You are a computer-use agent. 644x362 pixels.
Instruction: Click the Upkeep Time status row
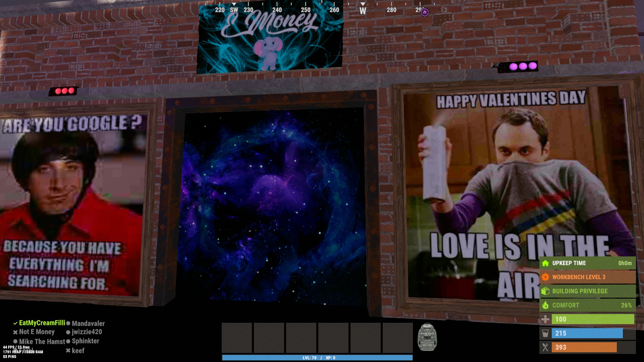(587, 263)
